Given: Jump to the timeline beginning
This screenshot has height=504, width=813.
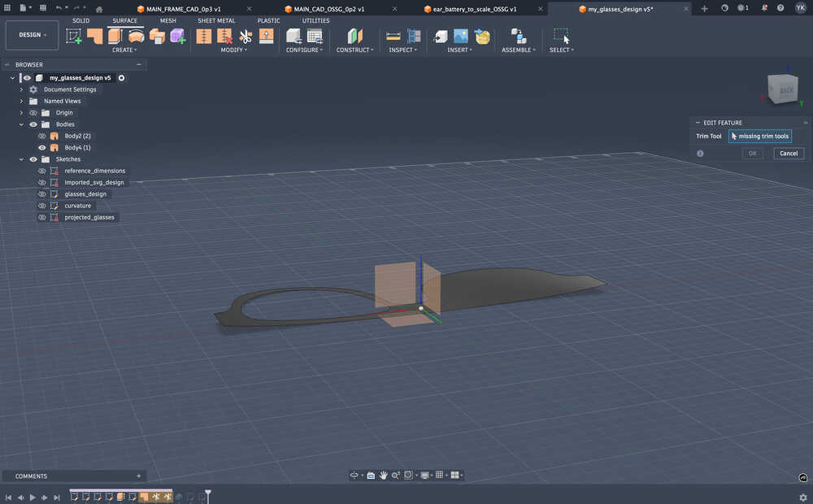Looking at the screenshot, I should coord(8,497).
